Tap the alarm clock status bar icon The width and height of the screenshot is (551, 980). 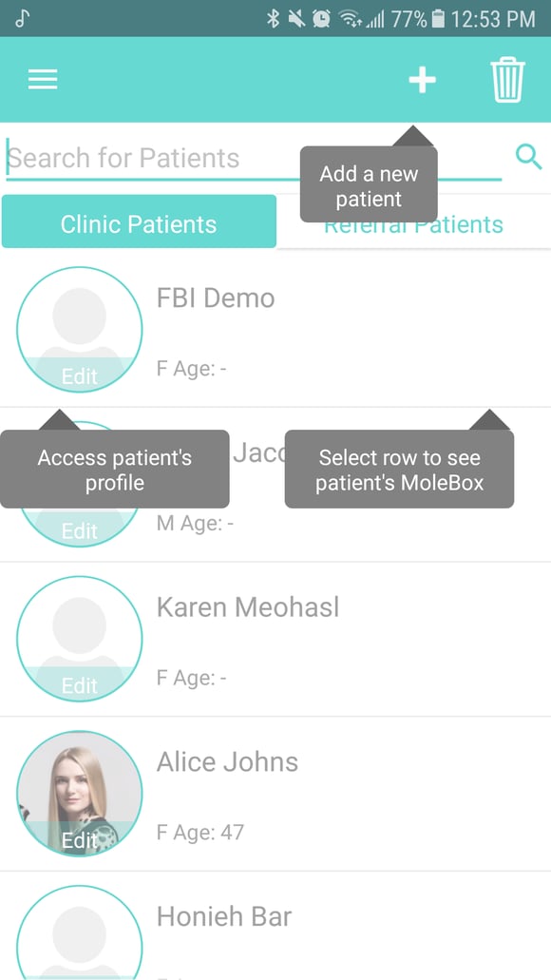click(x=321, y=16)
